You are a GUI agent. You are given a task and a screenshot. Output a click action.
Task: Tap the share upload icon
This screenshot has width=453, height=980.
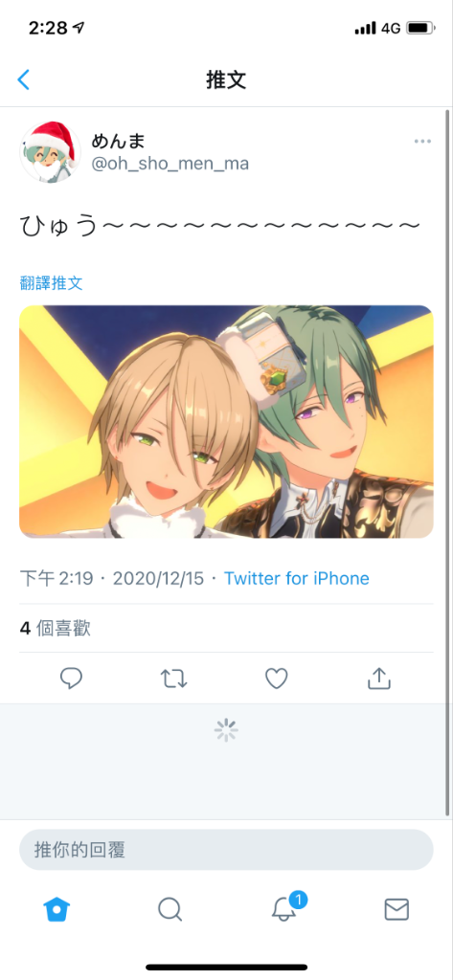379,678
